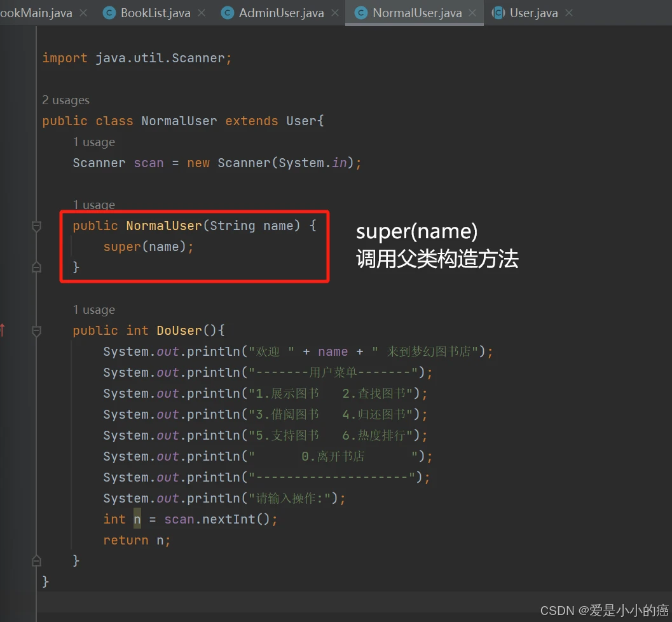Image resolution: width=672 pixels, height=622 pixels.
Task: Click the 'DoUser' method name
Action: (x=179, y=331)
